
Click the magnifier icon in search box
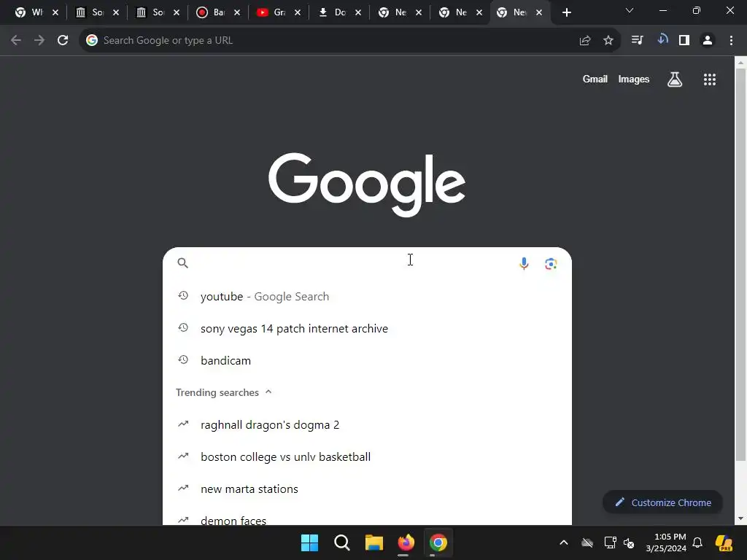tap(183, 262)
